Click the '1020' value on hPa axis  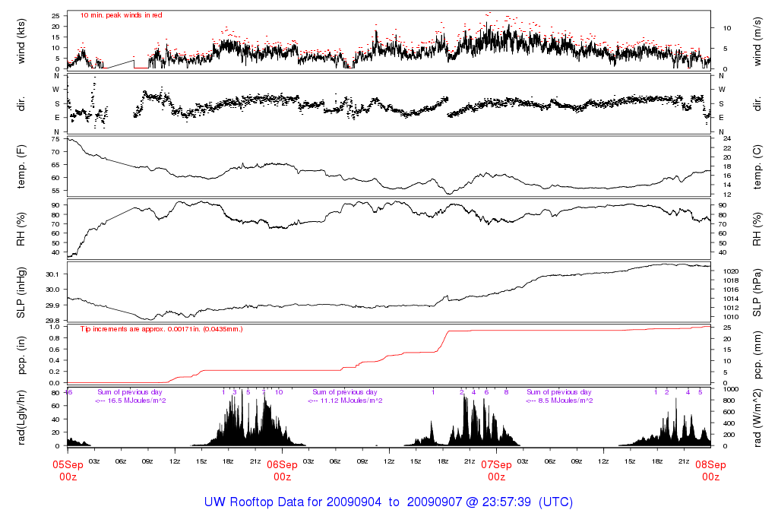pyautogui.click(x=732, y=271)
